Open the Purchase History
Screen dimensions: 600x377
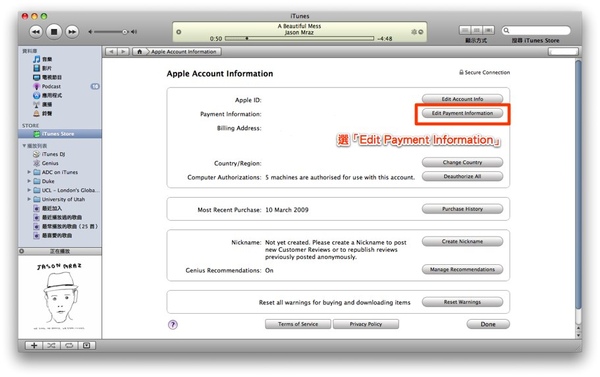pos(462,209)
